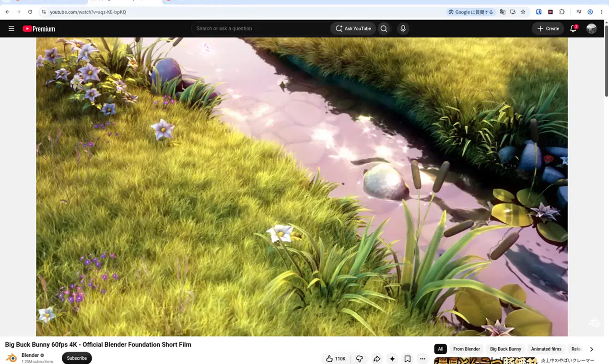Save the video with the bookmark icon
The image size is (609, 364).
coord(408,359)
